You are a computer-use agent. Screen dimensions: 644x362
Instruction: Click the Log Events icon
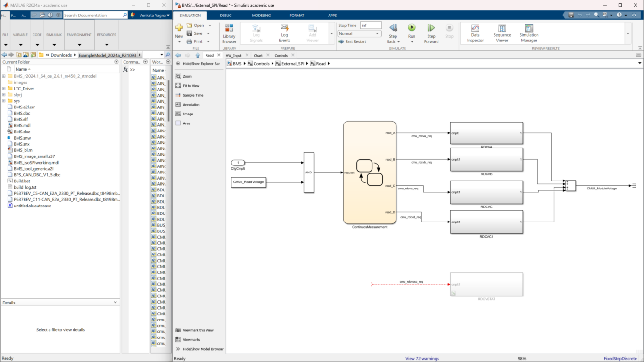[x=284, y=28]
